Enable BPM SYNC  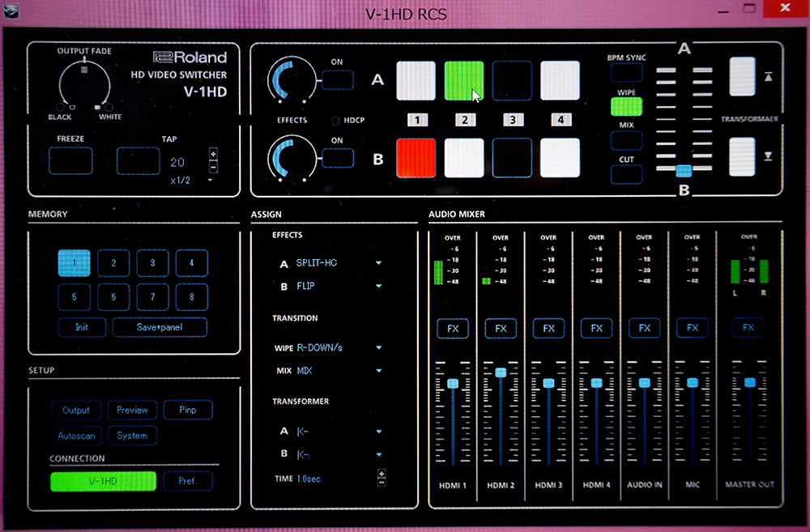(627, 73)
